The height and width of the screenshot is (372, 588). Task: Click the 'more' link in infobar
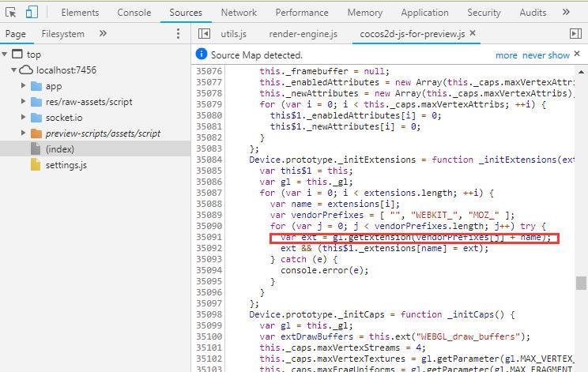(507, 55)
